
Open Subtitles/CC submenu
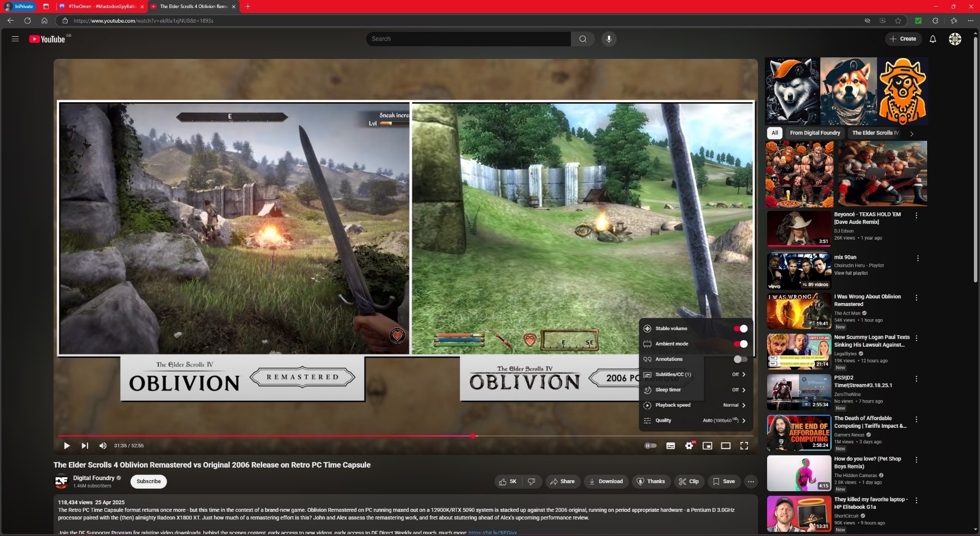tap(696, 374)
